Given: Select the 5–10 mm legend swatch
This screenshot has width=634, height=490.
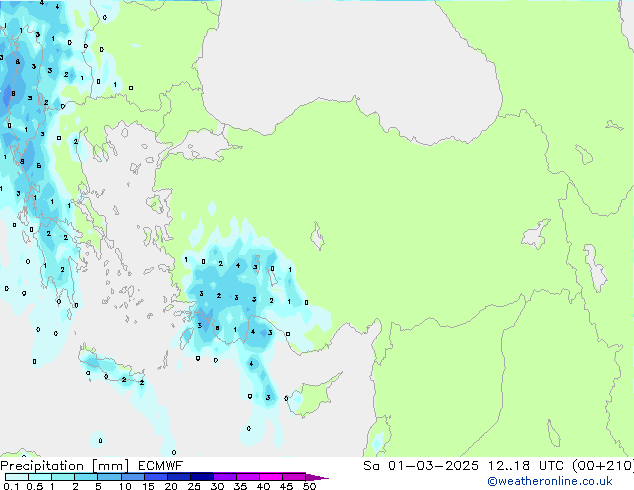Looking at the screenshot, I should pyautogui.click(x=109, y=477).
